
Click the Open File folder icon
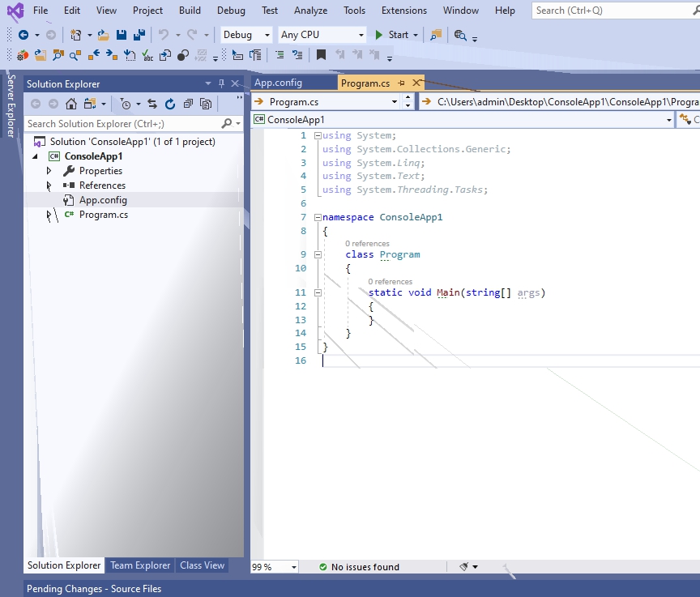104,35
